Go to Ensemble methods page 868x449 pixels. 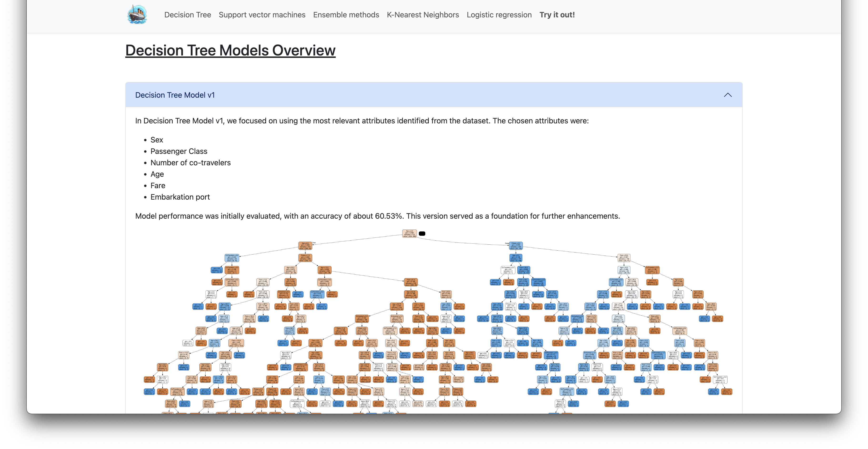tap(346, 15)
